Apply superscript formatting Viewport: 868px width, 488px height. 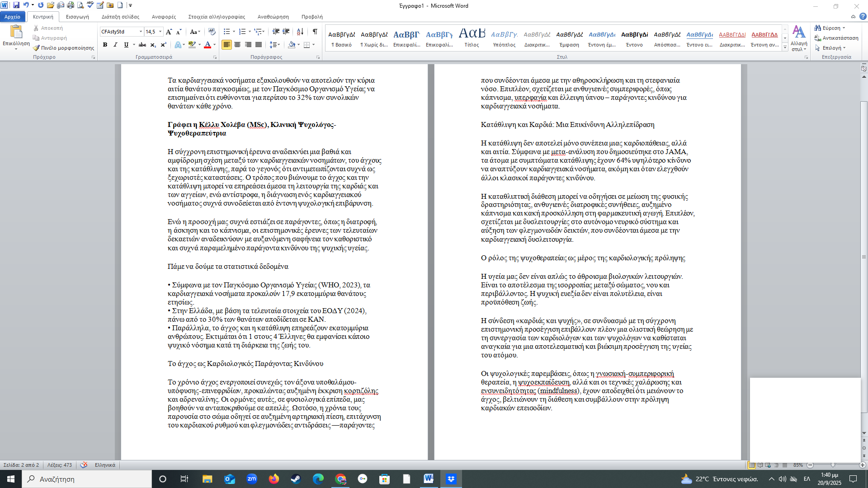click(163, 45)
